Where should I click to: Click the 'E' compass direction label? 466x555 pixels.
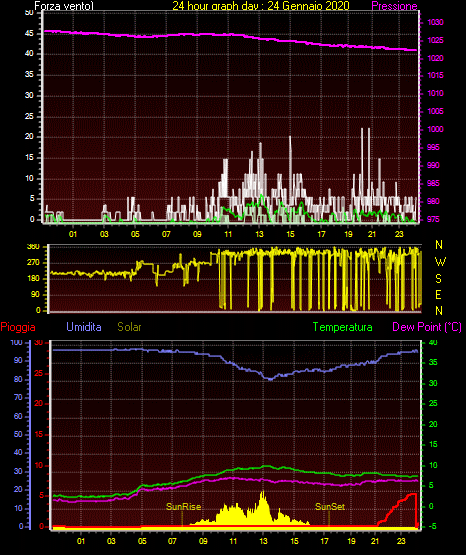coord(438,294)
